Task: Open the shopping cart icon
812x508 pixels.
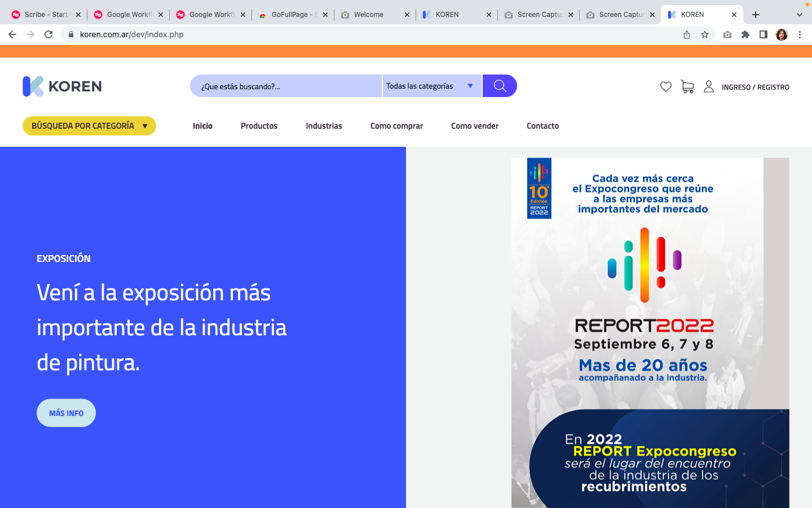Action: 687,86
